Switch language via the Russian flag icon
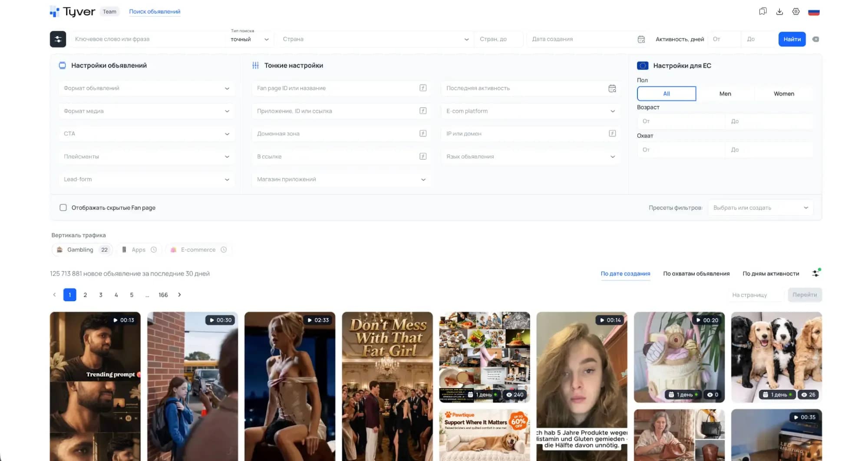Image resolution: width=868 pixels, height=461 pixels. pyautogui.click(x=814, y=12)
